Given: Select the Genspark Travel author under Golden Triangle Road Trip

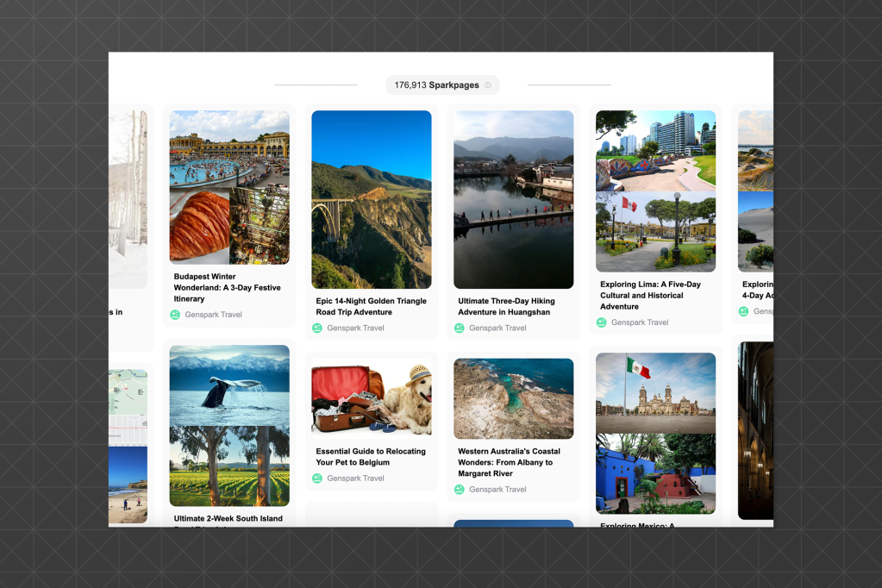Looking at the screenshot, I should (x=355, y=328).
